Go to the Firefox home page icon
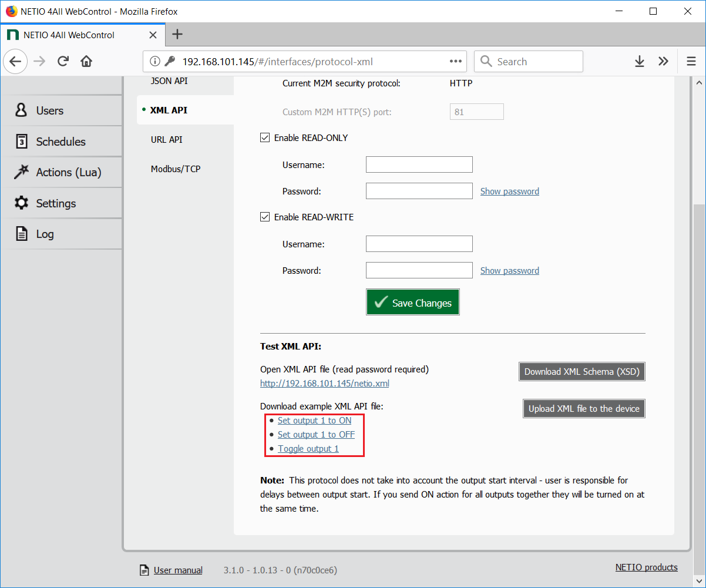Image resolution: width=706 pixels, height=588 pixels. 86,62
